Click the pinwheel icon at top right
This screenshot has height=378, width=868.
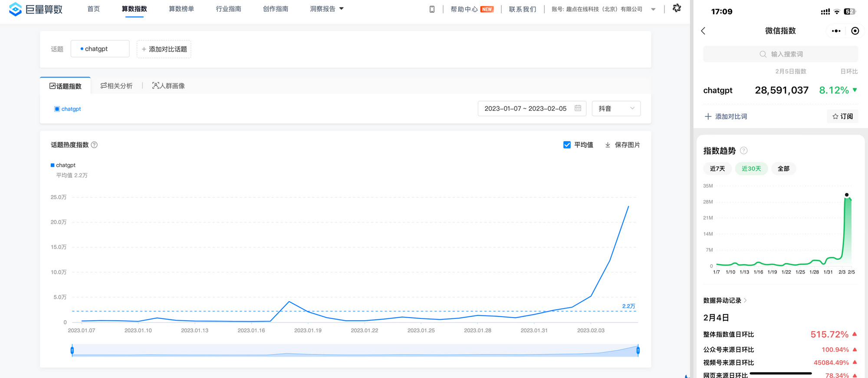[x=677, y=8]
